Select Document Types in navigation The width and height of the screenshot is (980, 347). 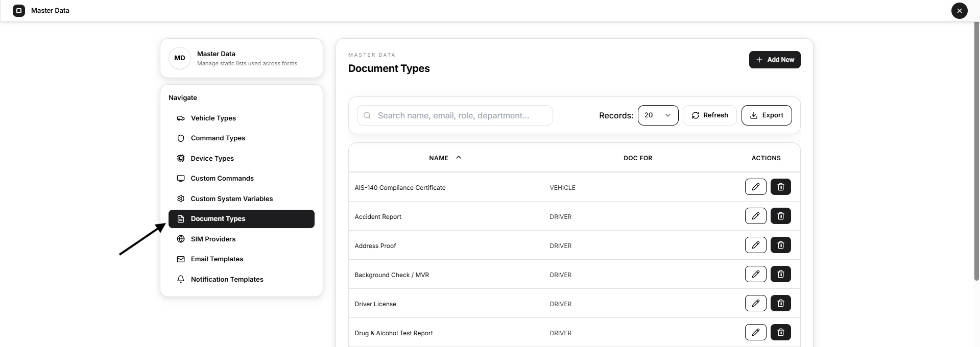242,219
